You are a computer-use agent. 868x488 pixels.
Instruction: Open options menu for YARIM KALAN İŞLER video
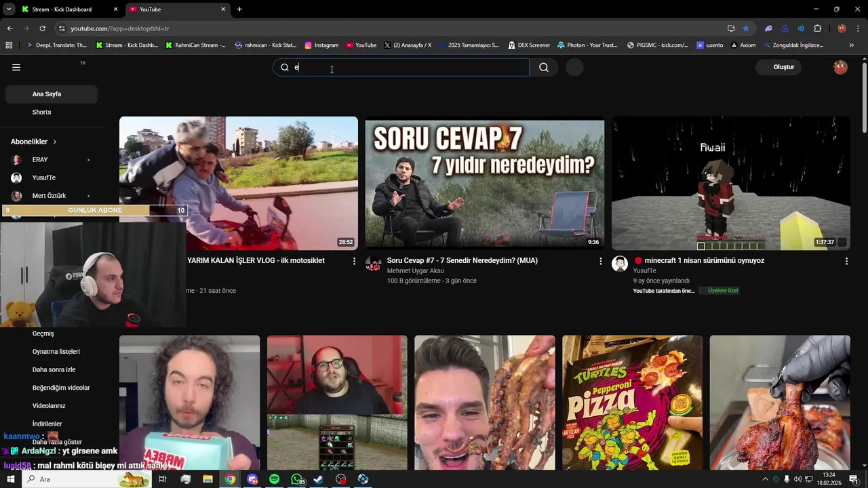pyautogui.click(x=354, y=261)
